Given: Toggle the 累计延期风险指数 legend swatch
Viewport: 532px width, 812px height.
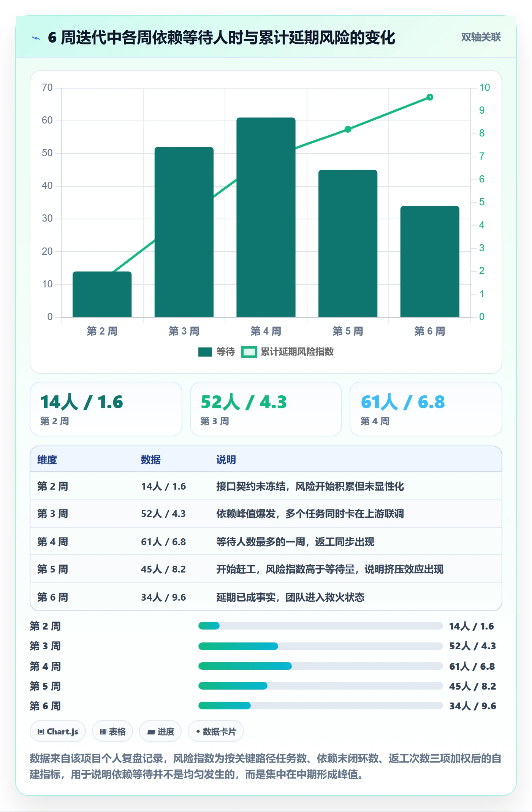Looking at the screenshot, I should click(x=249, y=352).
